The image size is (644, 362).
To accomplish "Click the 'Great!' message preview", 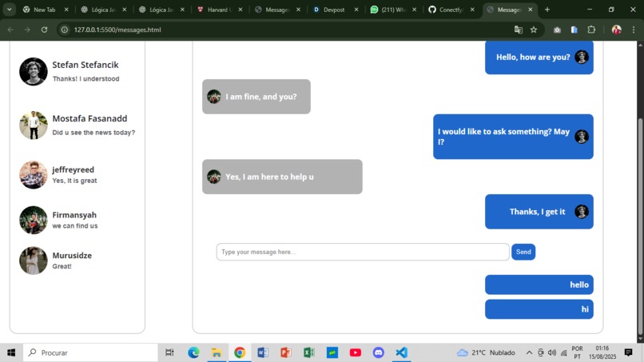I will click(x=62, y=266).
